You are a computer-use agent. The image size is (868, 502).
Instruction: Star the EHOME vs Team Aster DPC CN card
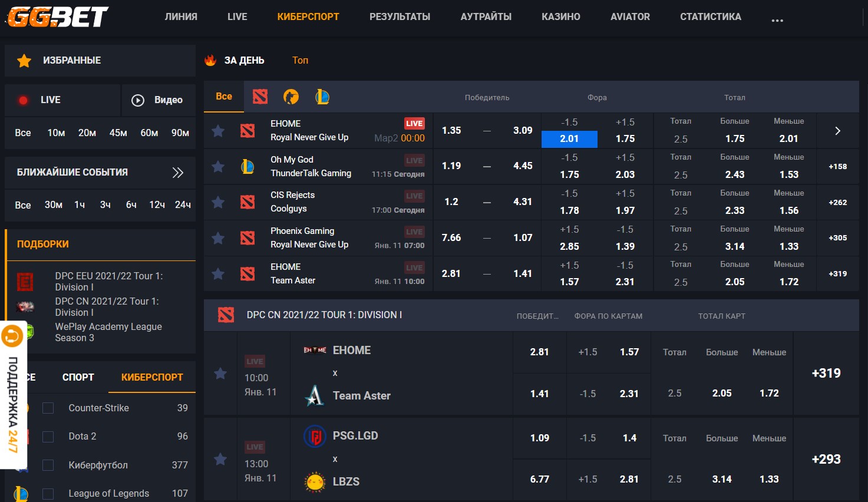[220, 374]
